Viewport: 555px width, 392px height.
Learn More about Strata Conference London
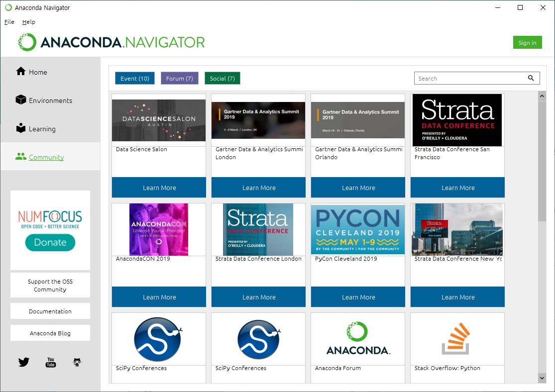point(258,297)
